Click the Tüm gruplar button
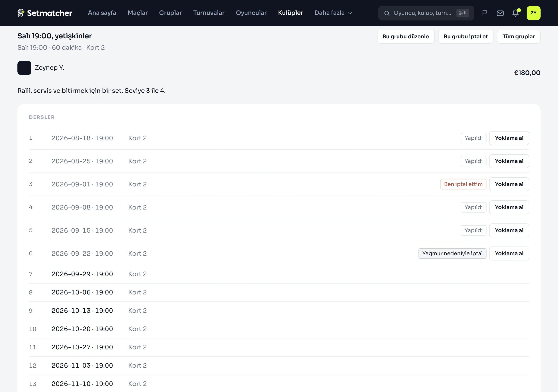This screenshot has width=558, height=392. pos(518,36)
